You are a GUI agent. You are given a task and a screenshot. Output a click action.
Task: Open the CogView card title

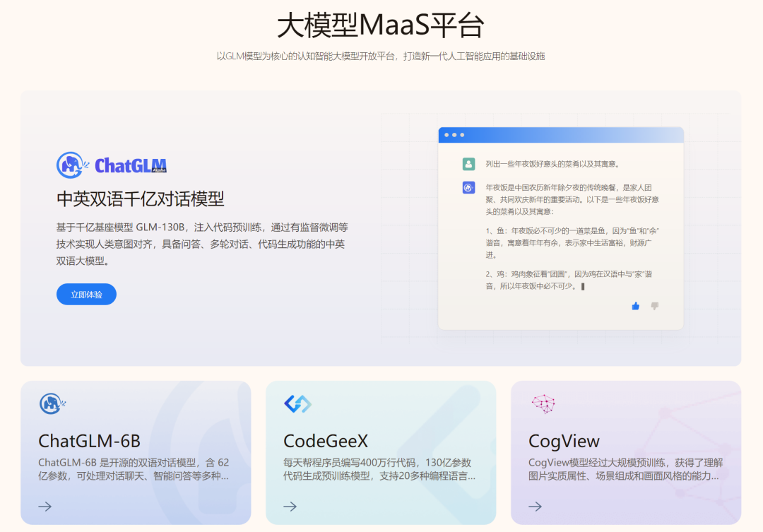click(x=564, y=442)
